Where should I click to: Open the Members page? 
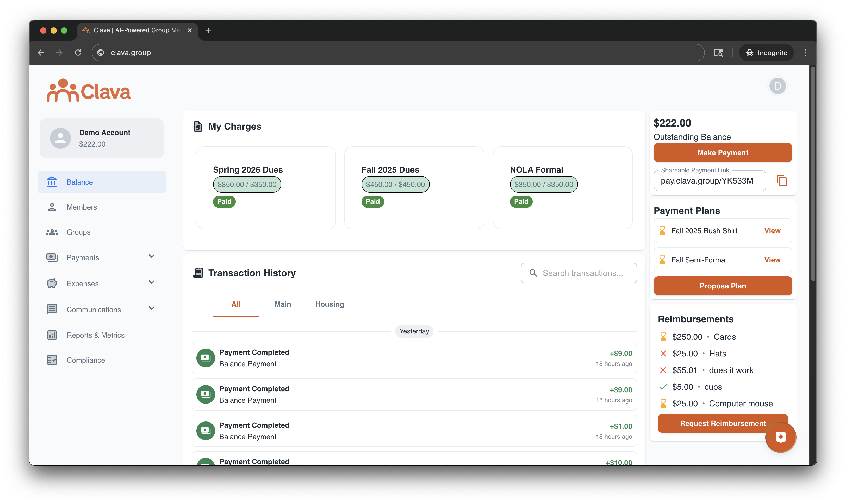(x=102, y=207)
